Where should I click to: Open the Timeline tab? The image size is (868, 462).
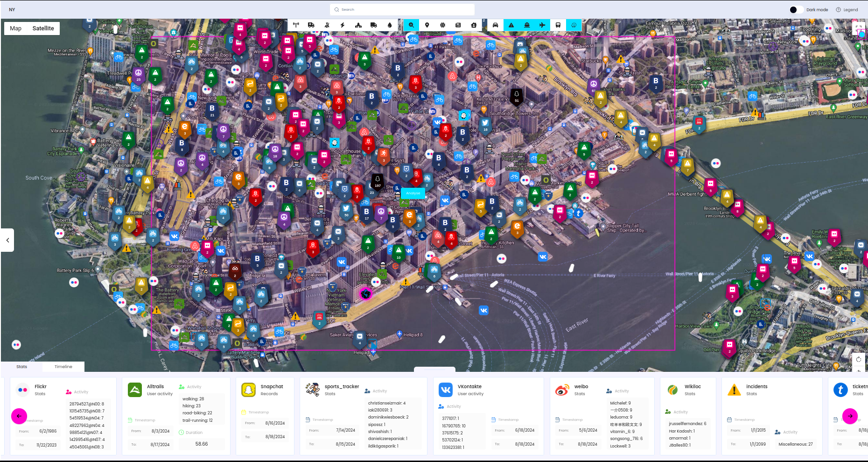click(63, 367)
